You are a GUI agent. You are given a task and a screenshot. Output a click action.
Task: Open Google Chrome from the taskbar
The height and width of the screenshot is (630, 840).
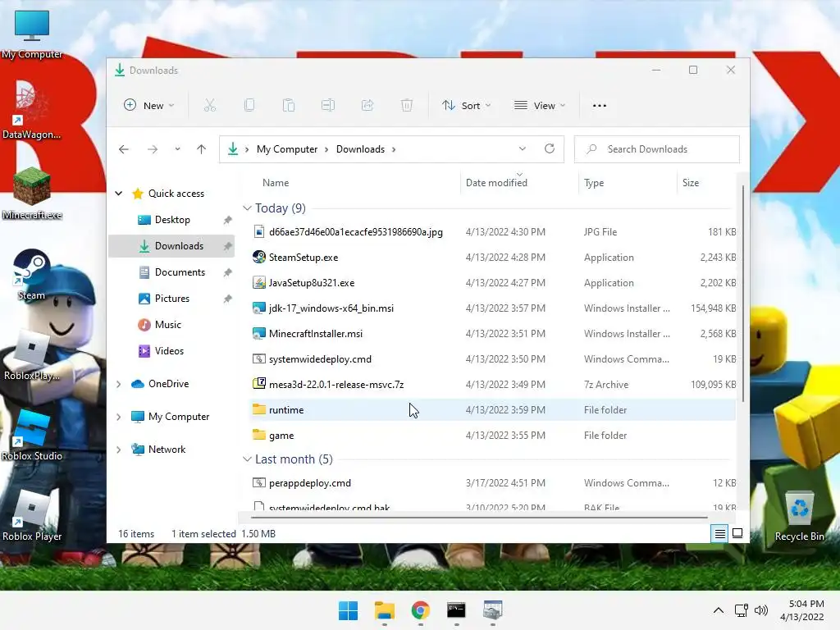[421, 610]
